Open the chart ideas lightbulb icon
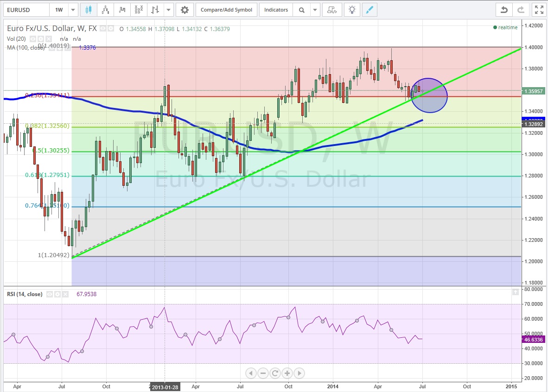Screen dimensions: 548x392 [352, 10]
